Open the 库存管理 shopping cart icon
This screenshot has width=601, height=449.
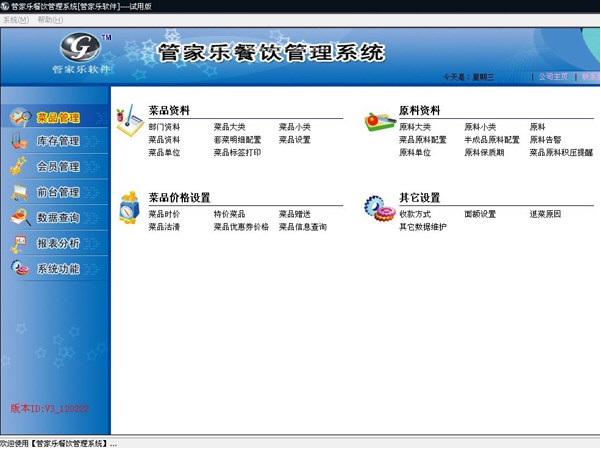point(19,141)
